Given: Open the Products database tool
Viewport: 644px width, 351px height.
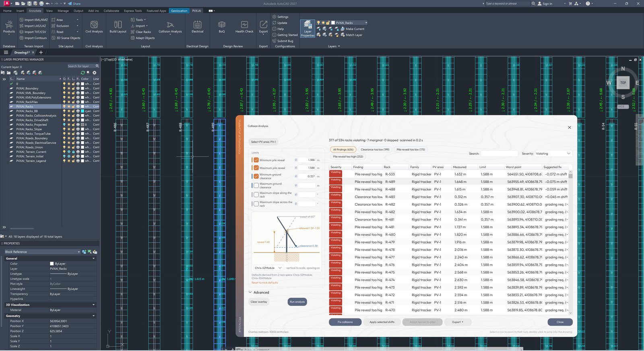Looking at the screenshot, I should pyautogui.click(x=9, y=27).
